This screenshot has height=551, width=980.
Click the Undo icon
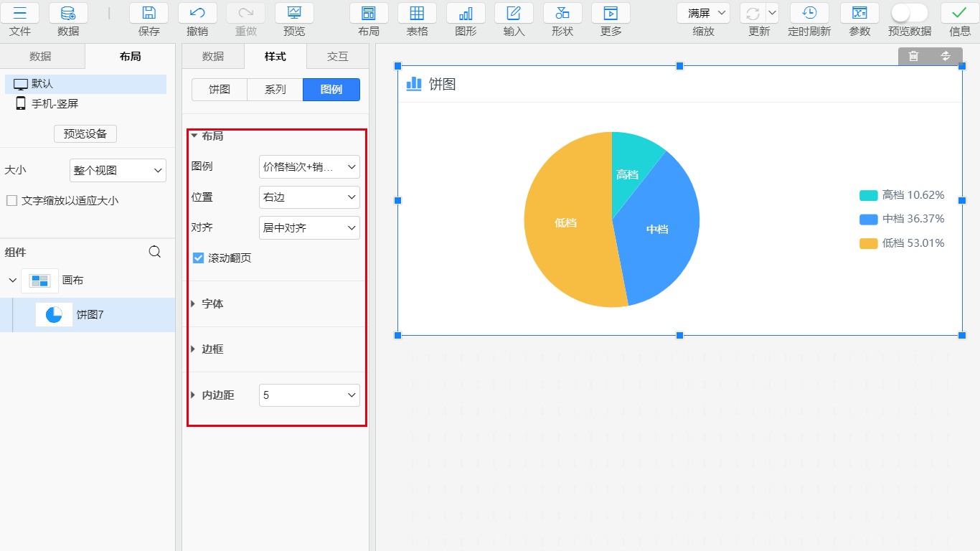(197, 13)
